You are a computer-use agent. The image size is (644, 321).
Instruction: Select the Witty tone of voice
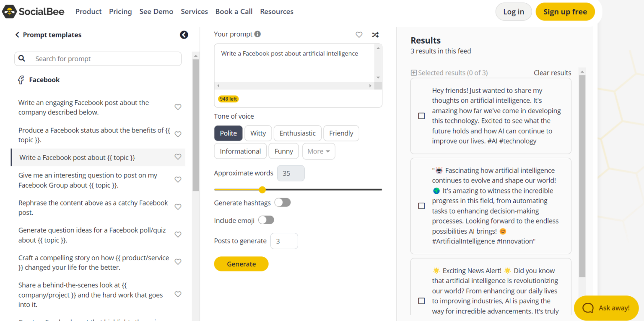pos(258,133)
